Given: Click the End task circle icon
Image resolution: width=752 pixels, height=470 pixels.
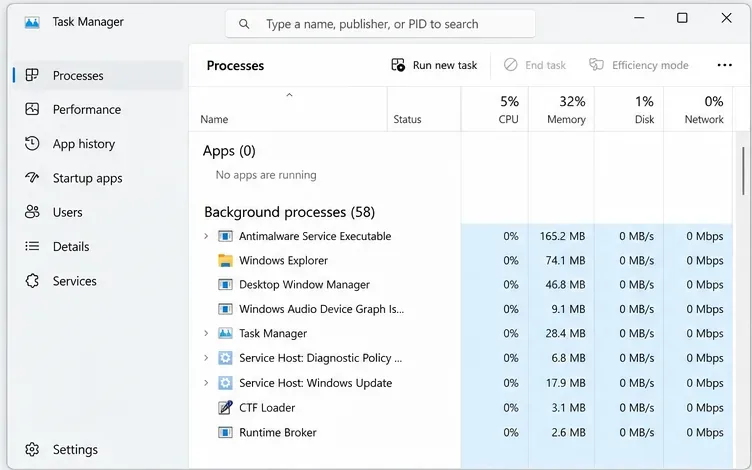Looking at the screenshot, I should tap(510, 65).
